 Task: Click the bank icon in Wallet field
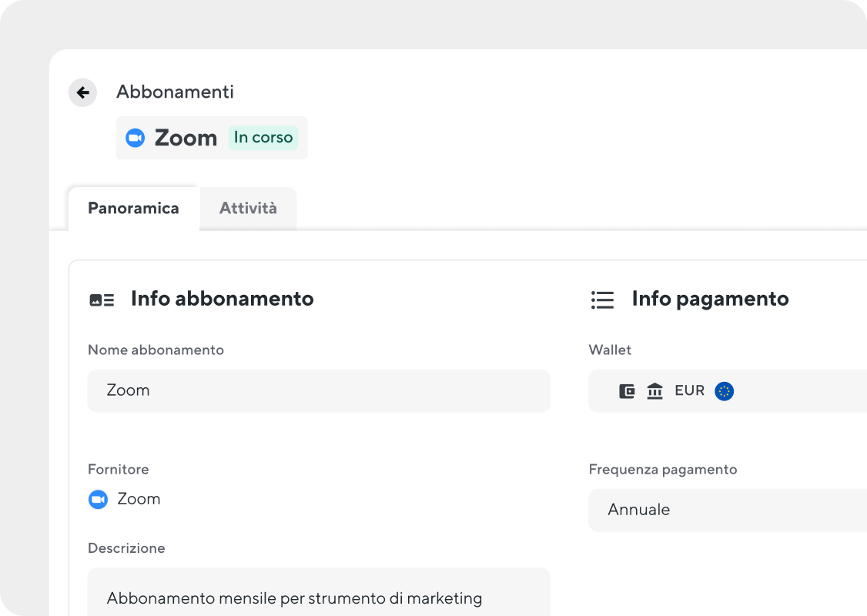654,391
